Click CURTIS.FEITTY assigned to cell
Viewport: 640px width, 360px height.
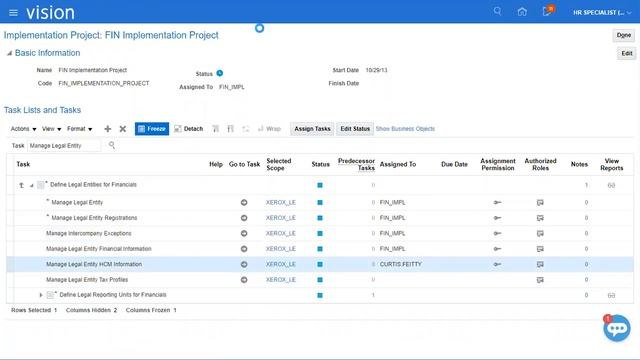tap(400, 264)
